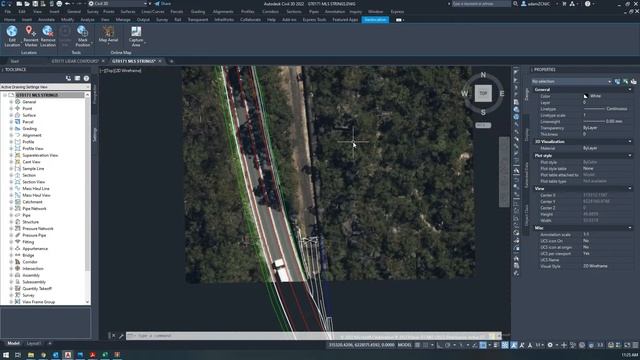This screenshot has height=360, width=640.
Task: Click the command line customize wrench icon
Action: click(x=121, y=336)
